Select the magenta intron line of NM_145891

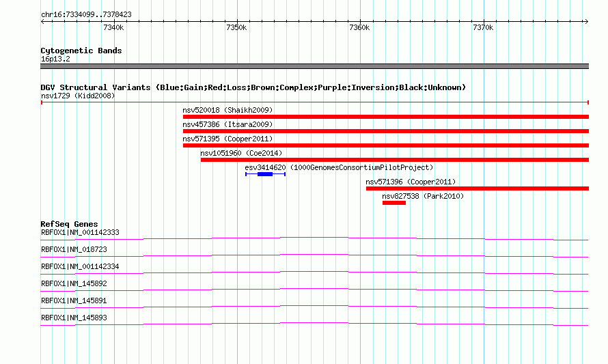coord(314,306)
